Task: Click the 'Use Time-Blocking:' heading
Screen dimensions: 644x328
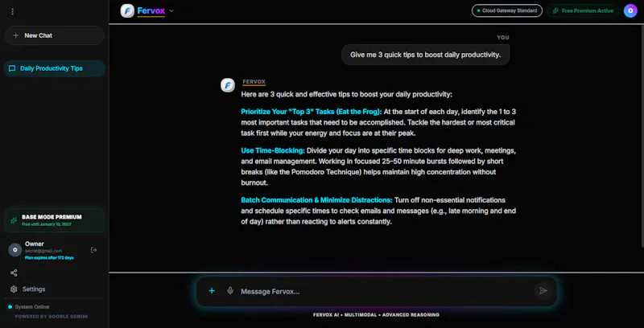Action: 273,150
